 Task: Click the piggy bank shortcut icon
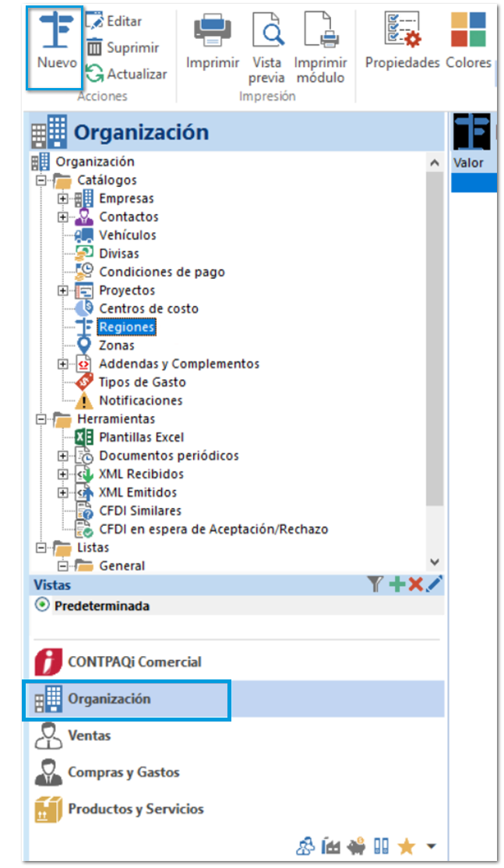click(x=357, y=846)
